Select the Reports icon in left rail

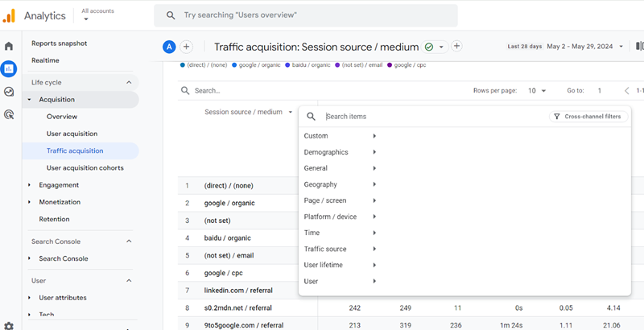[9, 69]
